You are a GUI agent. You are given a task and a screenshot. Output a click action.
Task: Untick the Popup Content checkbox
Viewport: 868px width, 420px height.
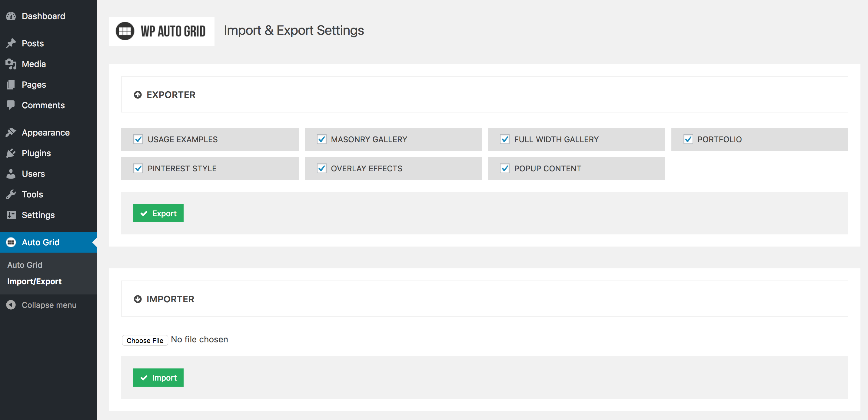click(505, 168)
